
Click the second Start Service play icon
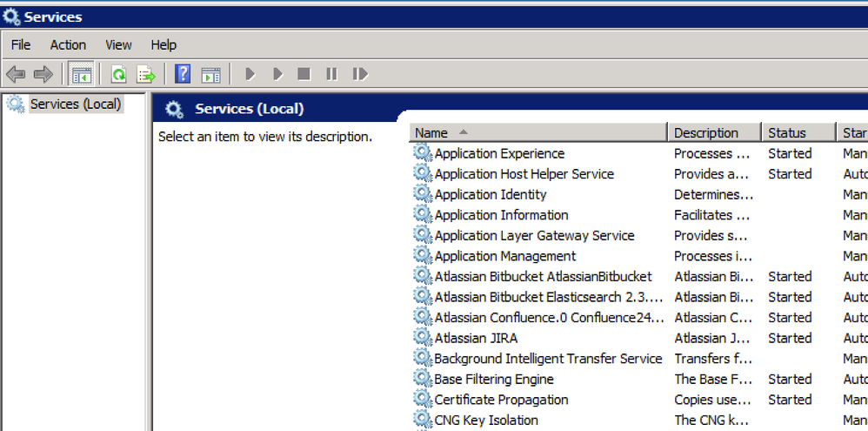(x=278, y=74)
